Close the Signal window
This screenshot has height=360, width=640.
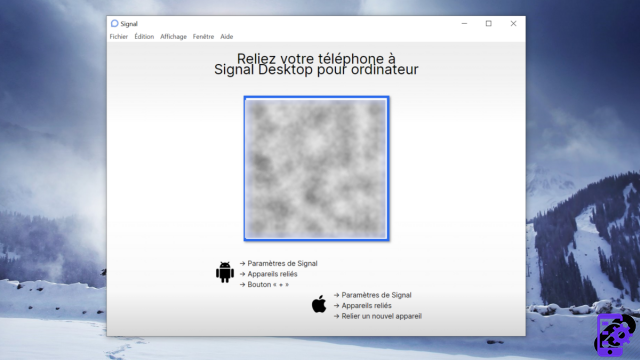pos(513,24)
